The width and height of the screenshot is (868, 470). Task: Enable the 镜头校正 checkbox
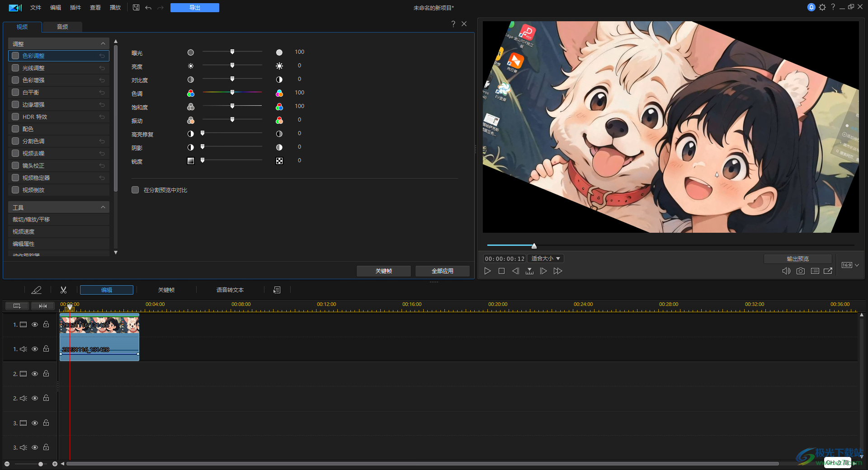pyautogui.click(x=15, y=165)
